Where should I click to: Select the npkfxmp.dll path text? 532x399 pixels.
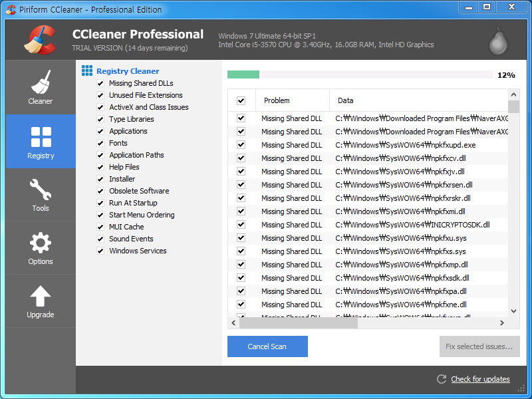coord(402,265)
